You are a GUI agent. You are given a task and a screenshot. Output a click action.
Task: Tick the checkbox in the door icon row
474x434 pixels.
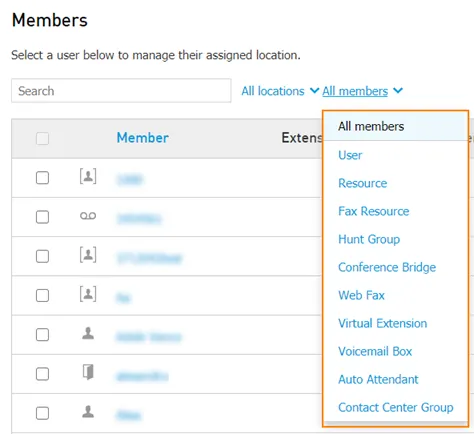(x=42, y=374)
